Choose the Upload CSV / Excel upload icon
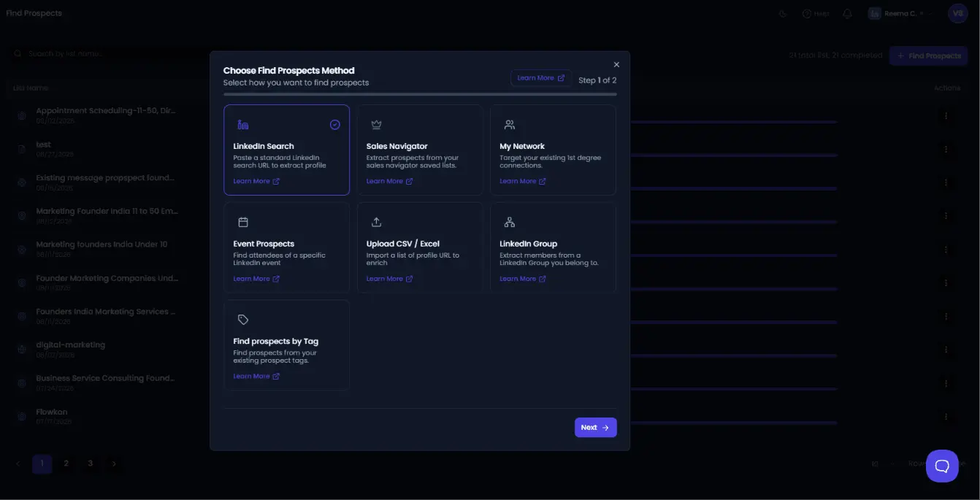980x500 pixels. click(x=376, y=222)
